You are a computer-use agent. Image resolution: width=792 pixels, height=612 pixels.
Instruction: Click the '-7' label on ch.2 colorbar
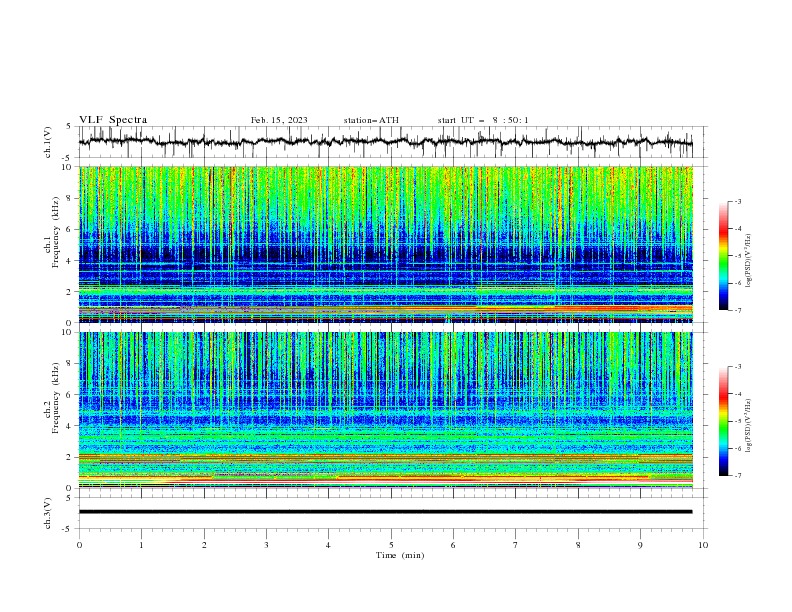(x=737, y=476)
